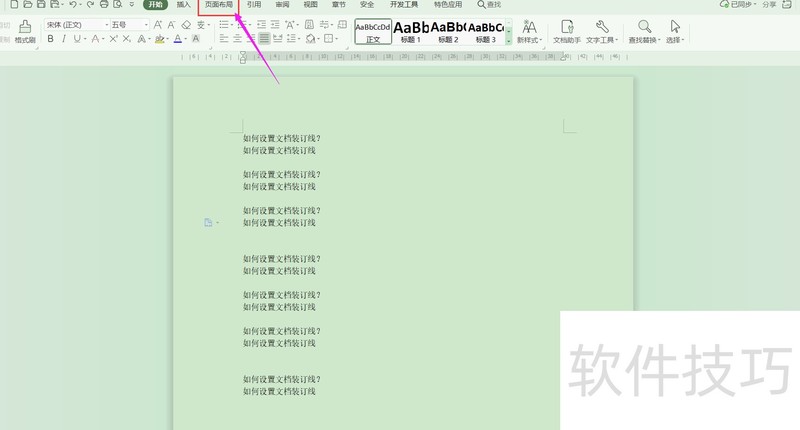Image resolution: width=800 pixels, height=430 pixels.
Task: Open the share panel icon at top right corner
Action: click(x=787, y=4)
